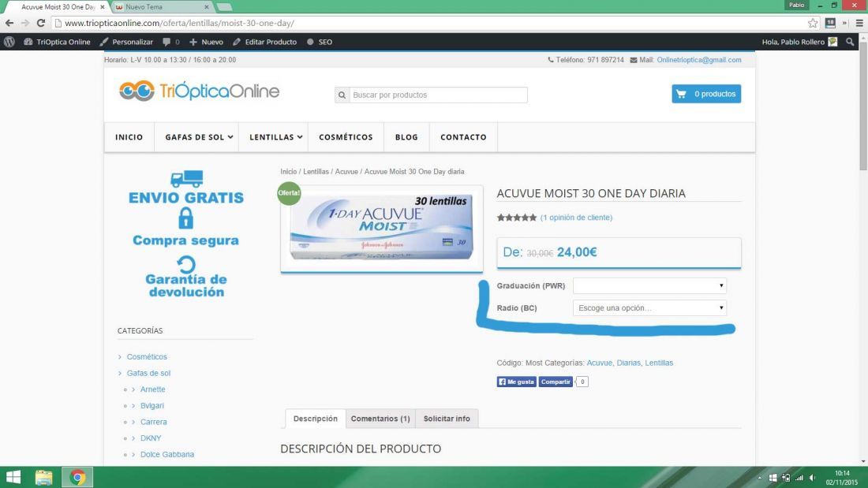This screenshot has height=488, width=868.
Task: Click the five star rating
Action: coord(517,218)
